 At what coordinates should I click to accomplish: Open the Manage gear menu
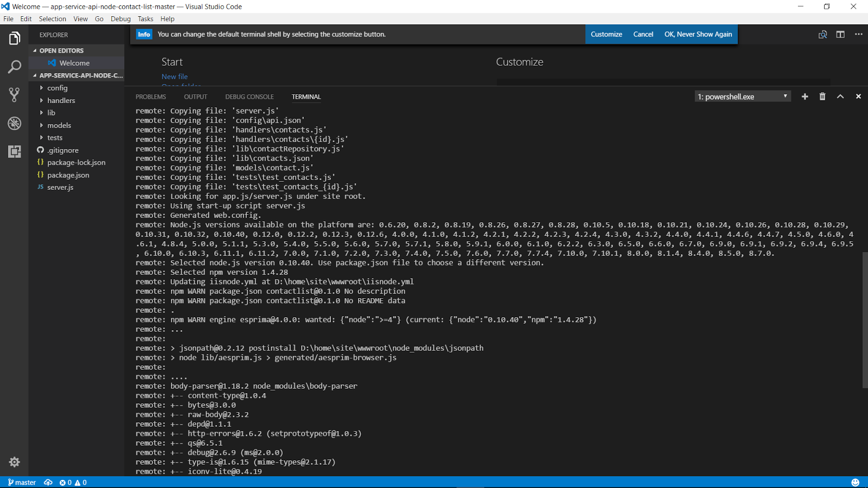pyautogui.click(x=14, y=462)
